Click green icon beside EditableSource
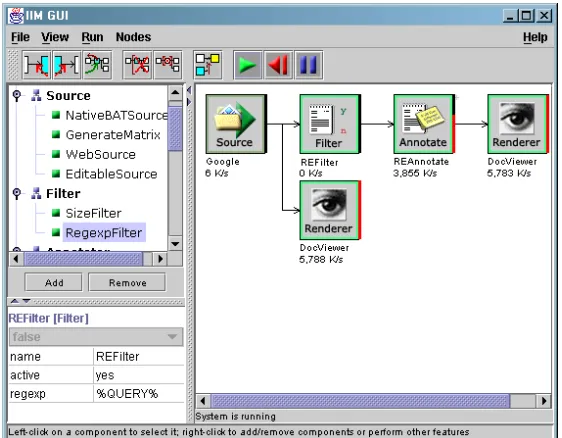 click(56, 174)
